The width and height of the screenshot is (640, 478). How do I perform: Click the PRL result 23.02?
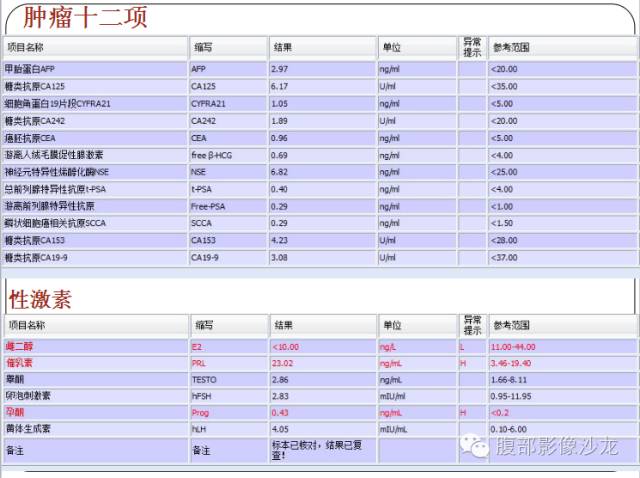[x=282, y=363]
